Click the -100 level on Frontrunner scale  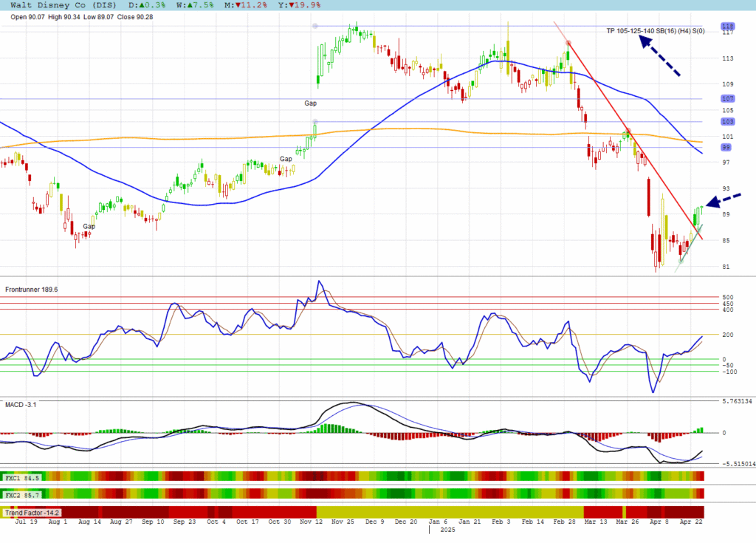729,372
